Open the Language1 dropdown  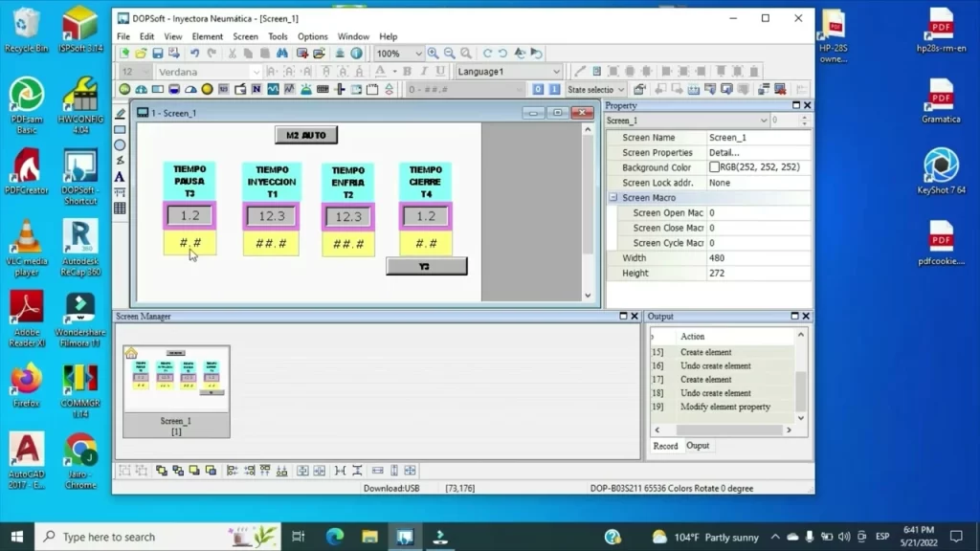coord(557,72)
